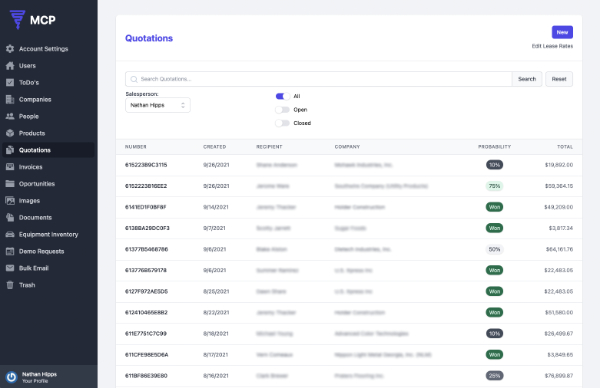Toggle the All quotations switch
The height and width of the screenshot is (388, 600).
tap(282, 96)
